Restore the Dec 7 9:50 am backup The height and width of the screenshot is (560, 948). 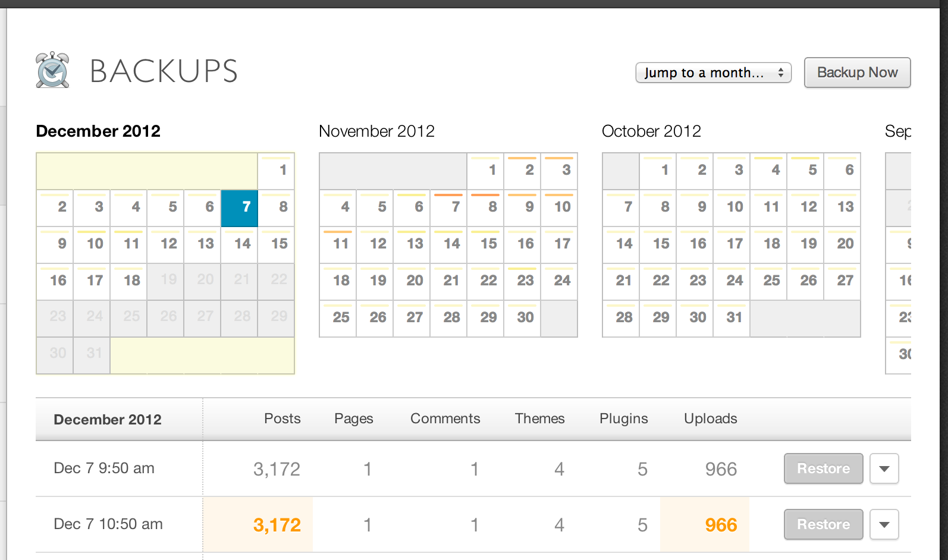click(823, 468)
